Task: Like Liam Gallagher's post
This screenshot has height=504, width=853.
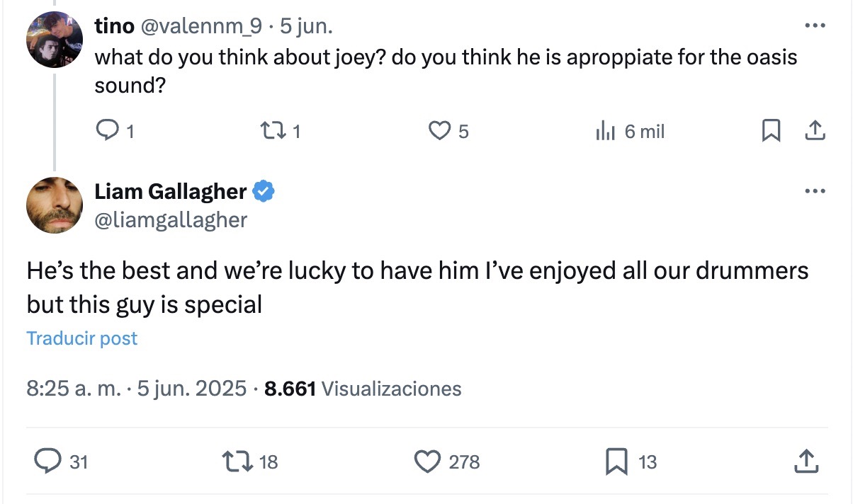Action: (x=426, y=462)
